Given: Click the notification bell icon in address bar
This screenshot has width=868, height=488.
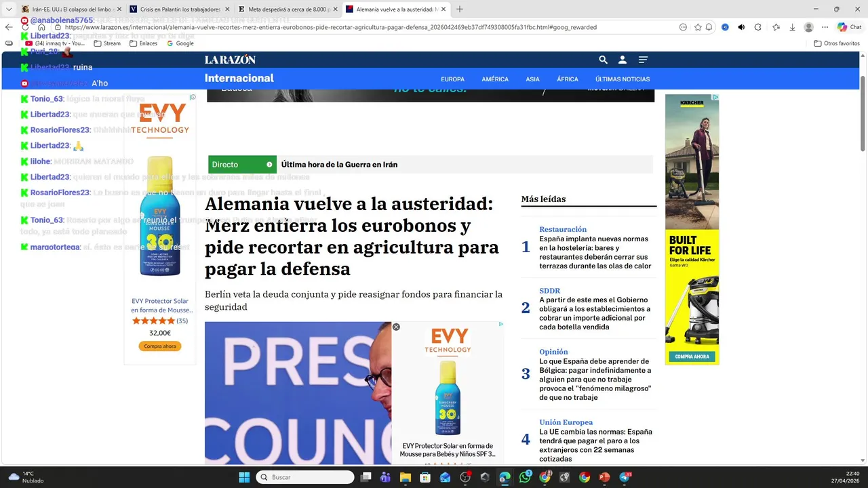Looking at the screenshot, I should point(709,27).
